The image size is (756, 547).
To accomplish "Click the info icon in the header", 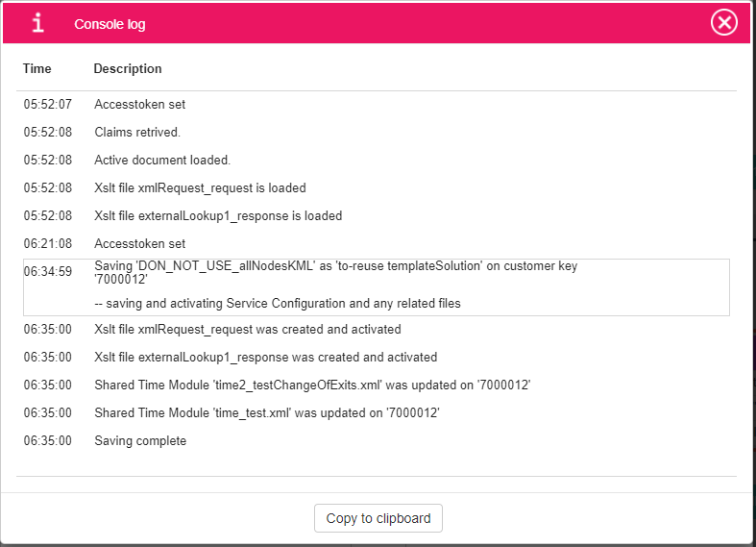I will (37, 23).
